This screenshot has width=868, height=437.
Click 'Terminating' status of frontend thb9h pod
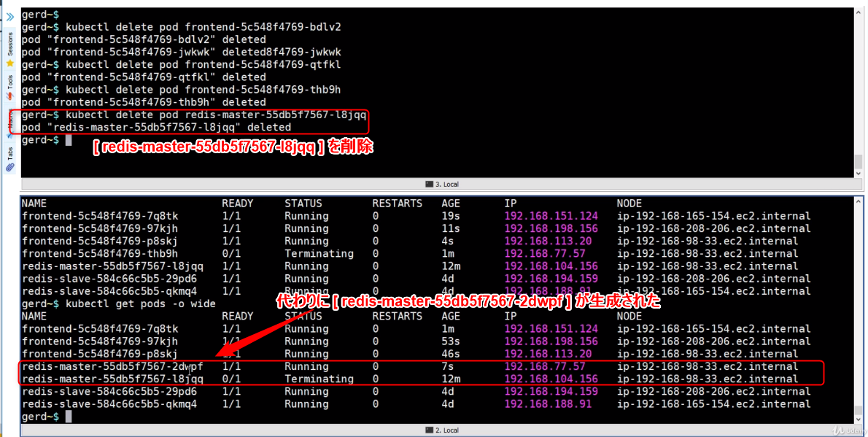coord(319,254)
